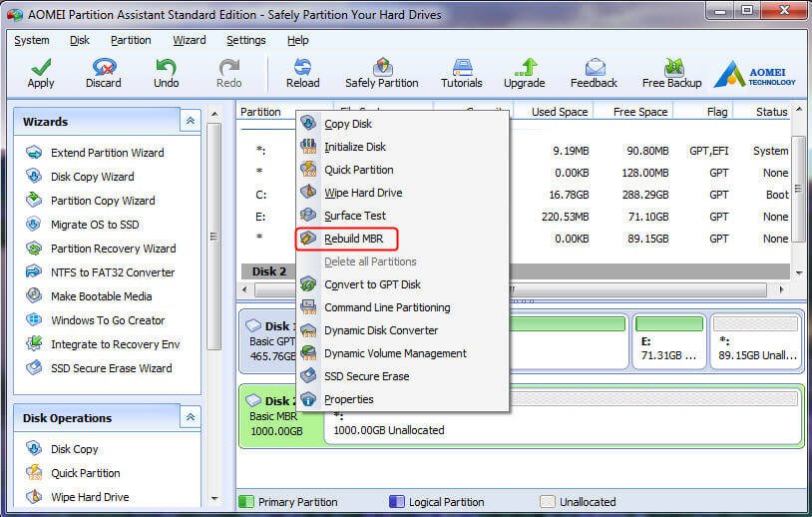Choose Copy Disk in context menu
The width and height of the screenshot is (812, 517).
tap(402, 124)
